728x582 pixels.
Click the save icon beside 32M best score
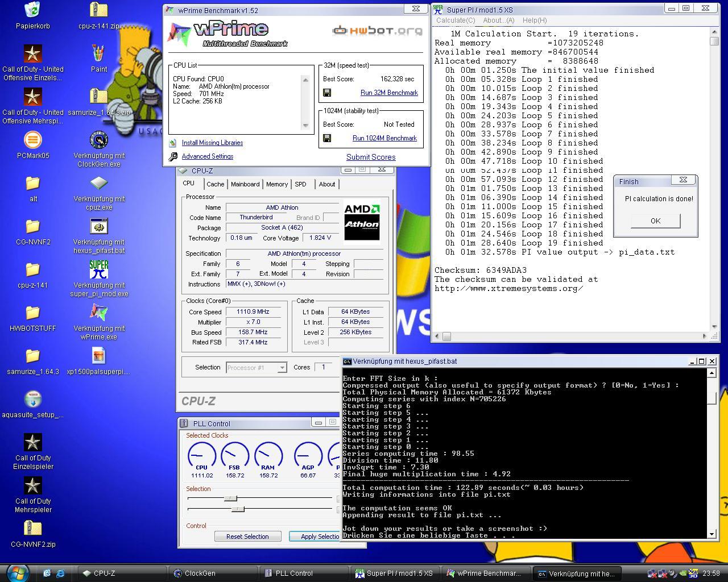tap(327, 93)
